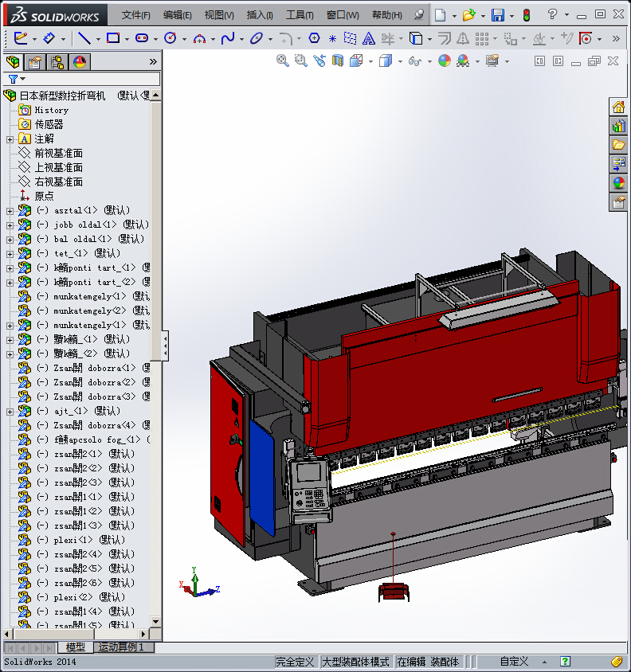Open the 插入(I) menu
The image size is (631, 672).
pyautogui.click(x=260, y=15)
